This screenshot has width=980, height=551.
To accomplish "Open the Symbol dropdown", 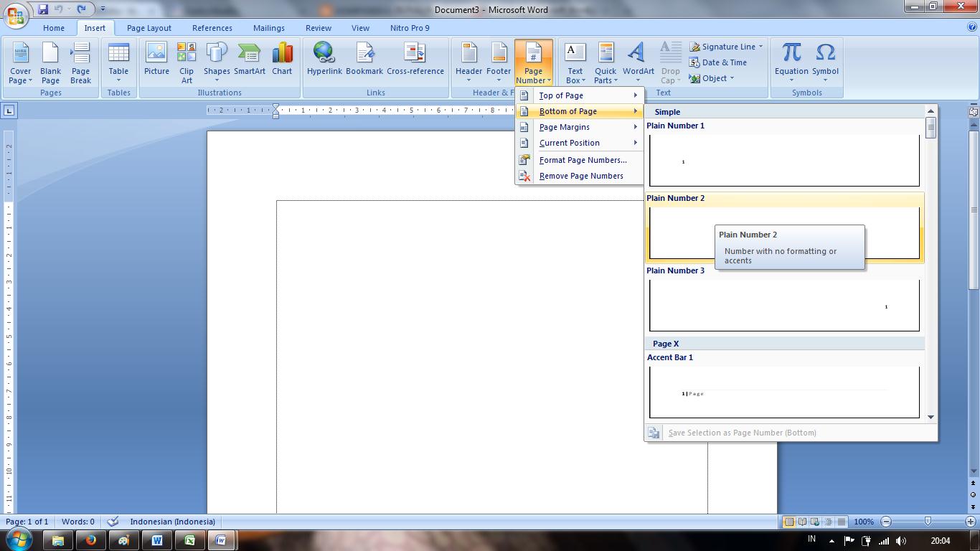I will coord(825,63).
